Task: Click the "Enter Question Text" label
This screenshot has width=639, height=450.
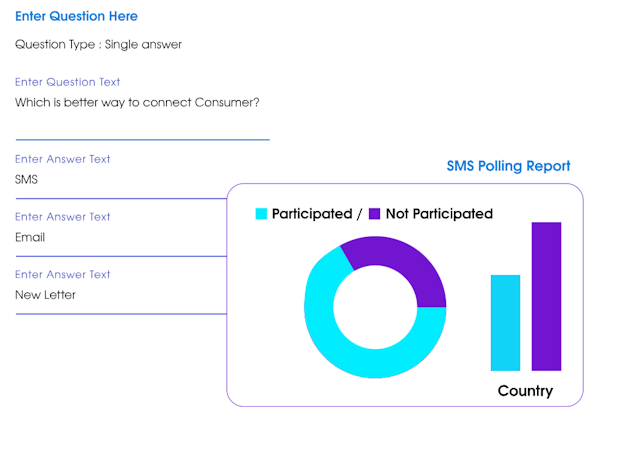Action: coord(67,82)
